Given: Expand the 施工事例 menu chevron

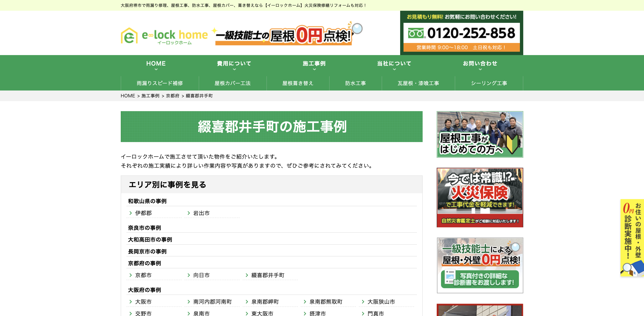Looking at the screenshot, I should pos(314,70).
